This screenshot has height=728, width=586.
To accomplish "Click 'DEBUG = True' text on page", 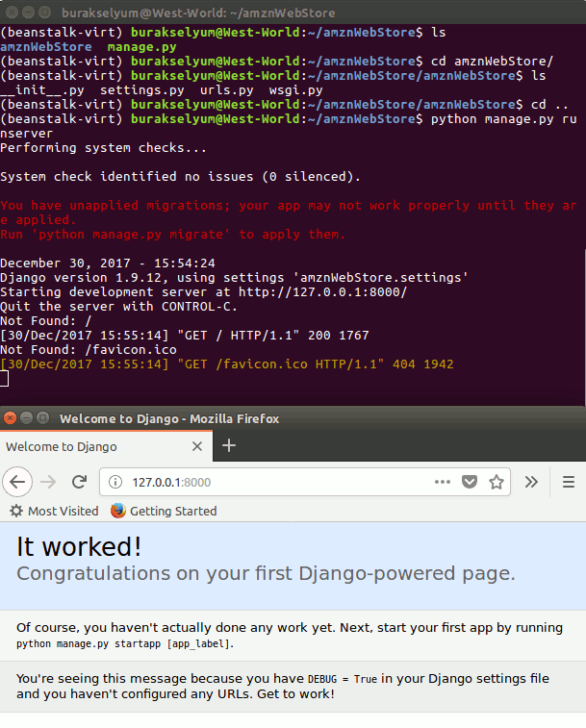I will point(342,679).
